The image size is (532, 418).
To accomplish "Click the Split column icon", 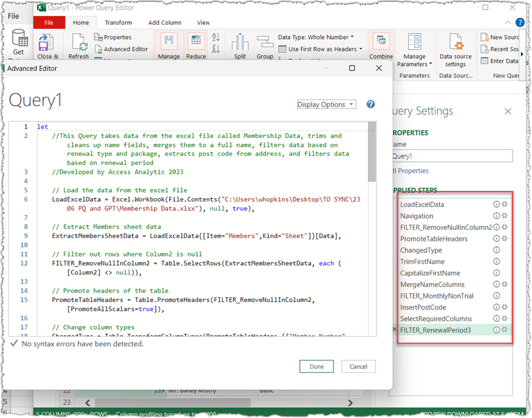I will [240, 42].
